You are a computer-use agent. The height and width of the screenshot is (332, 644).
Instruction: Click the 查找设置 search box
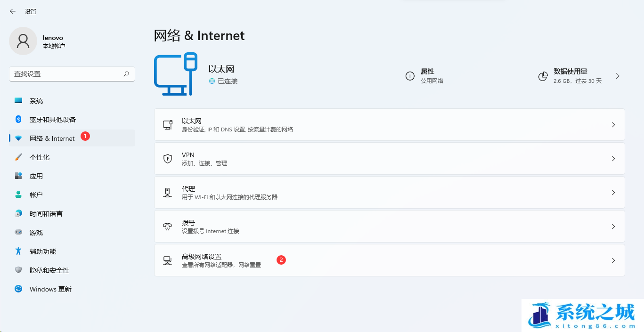[x=66, y=74]
